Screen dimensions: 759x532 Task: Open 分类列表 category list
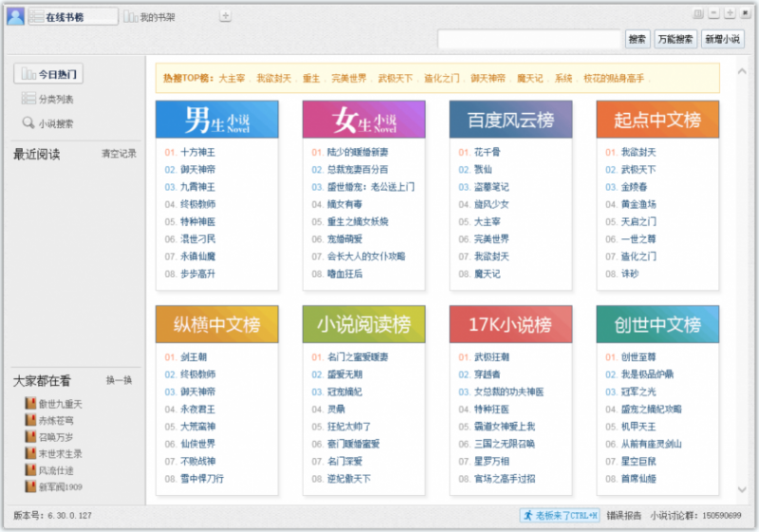click(47, 99)
